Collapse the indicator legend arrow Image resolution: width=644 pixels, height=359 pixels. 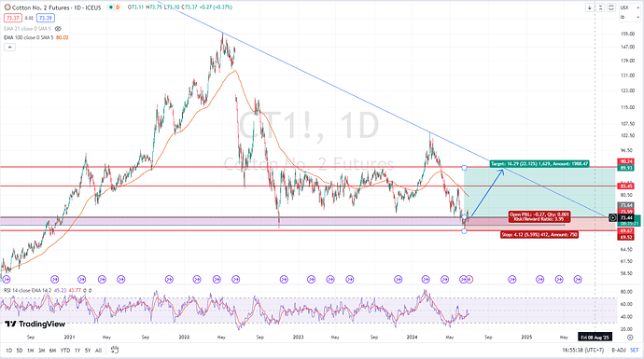[9, 48]
